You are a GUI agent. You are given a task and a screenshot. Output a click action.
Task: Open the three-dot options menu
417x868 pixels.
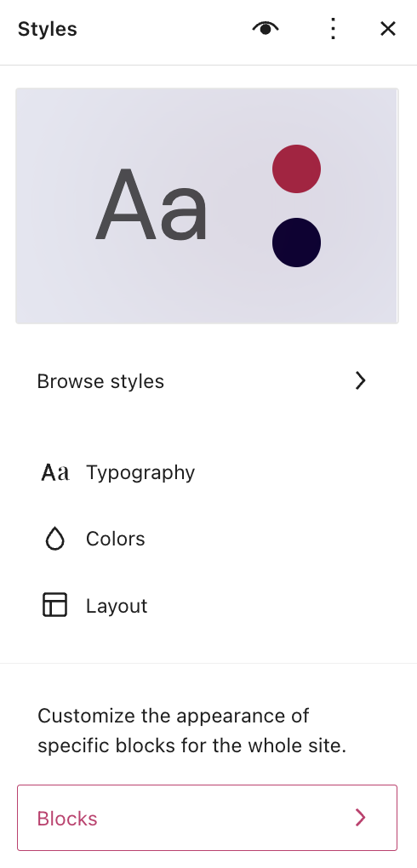pyautogui.click(x=333, y=28)
